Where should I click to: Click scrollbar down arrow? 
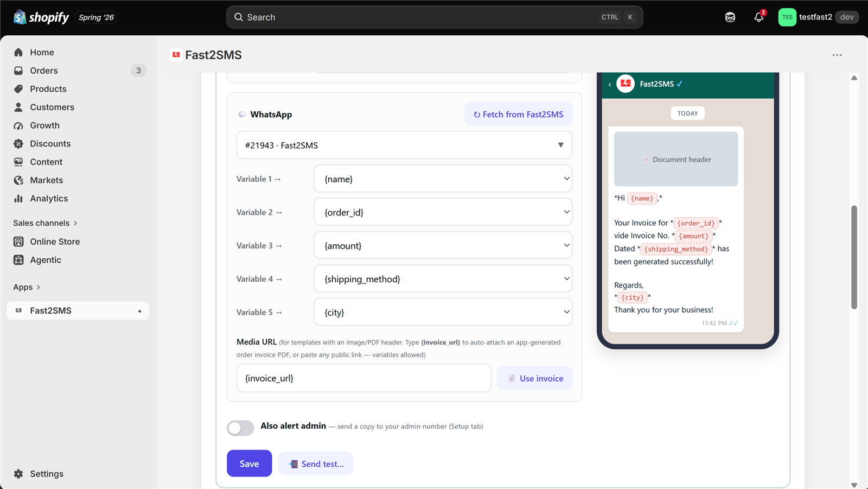coord(854,485)
